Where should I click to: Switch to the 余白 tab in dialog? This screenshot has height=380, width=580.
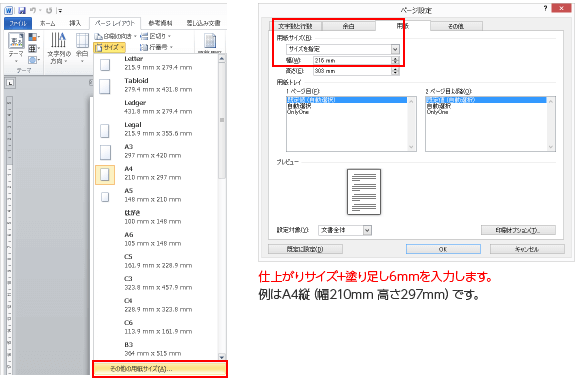348,26
